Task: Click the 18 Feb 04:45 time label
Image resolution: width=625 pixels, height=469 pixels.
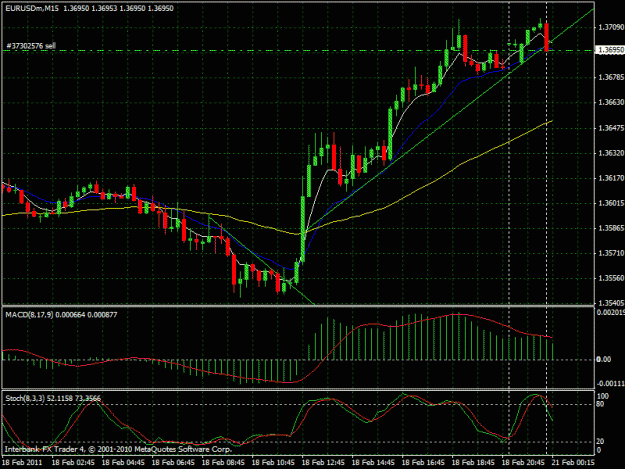Action: coord(123,463)
